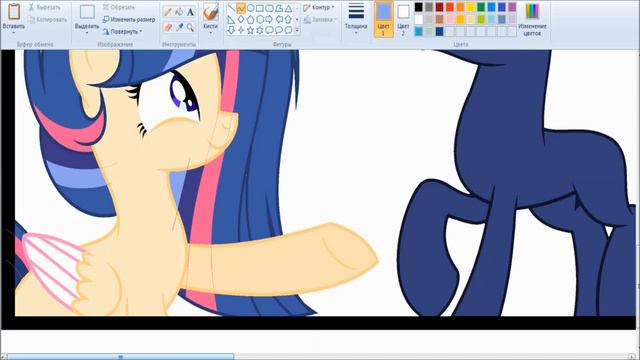Choose the straight Line shape
The image size is (640, 360).
(231, 8)
